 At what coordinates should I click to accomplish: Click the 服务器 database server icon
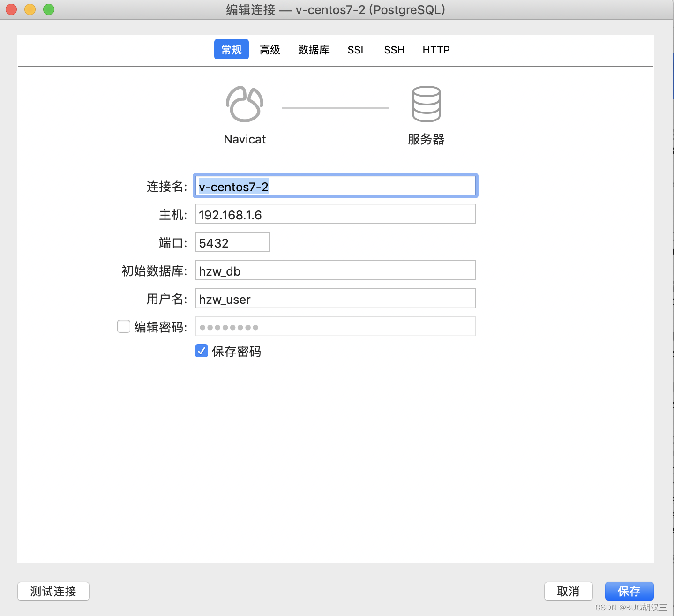(x=426, y=104)
